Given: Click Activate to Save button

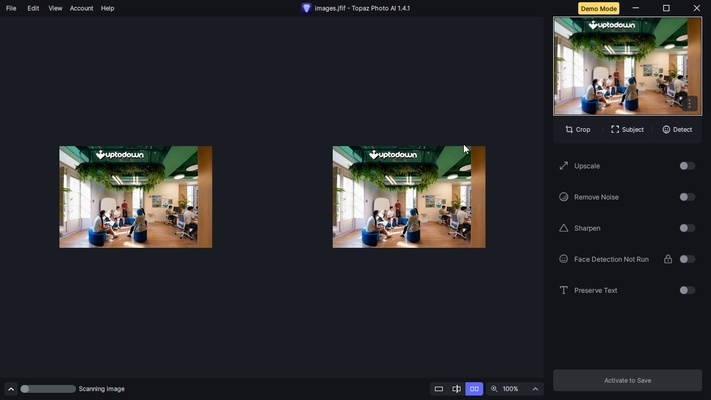Looking at the screenshot, I should [x=628, y=380].
